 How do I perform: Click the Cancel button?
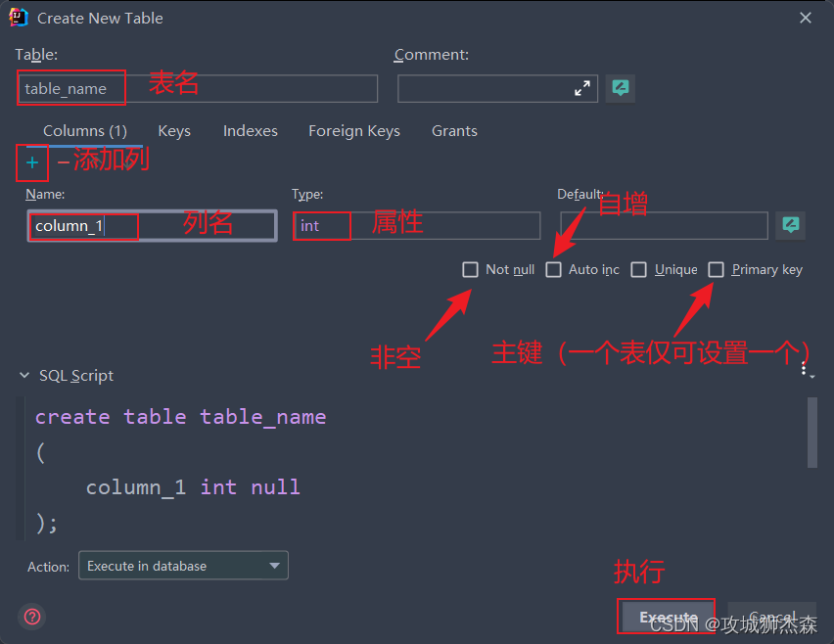pyautogui.click(x=771, y=617)
